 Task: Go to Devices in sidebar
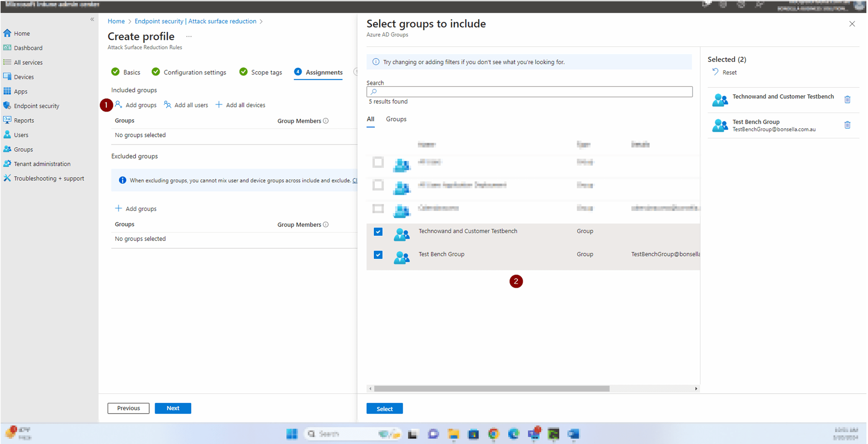(x=24, y=77)
